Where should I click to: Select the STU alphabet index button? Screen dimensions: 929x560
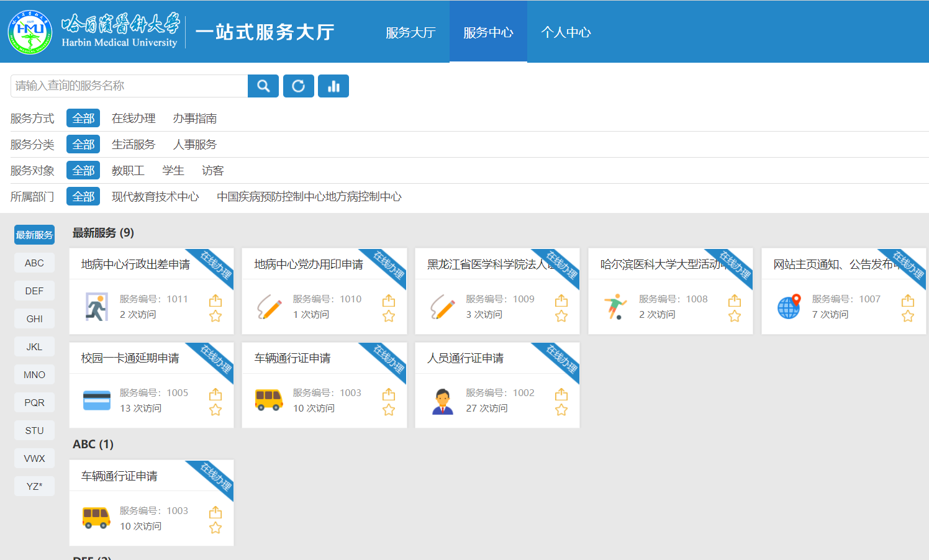tap(34, 431)
